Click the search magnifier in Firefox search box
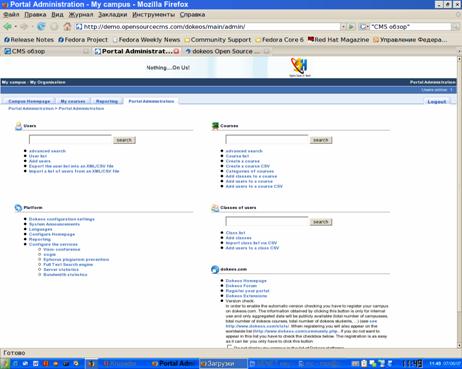 (455, 27)
